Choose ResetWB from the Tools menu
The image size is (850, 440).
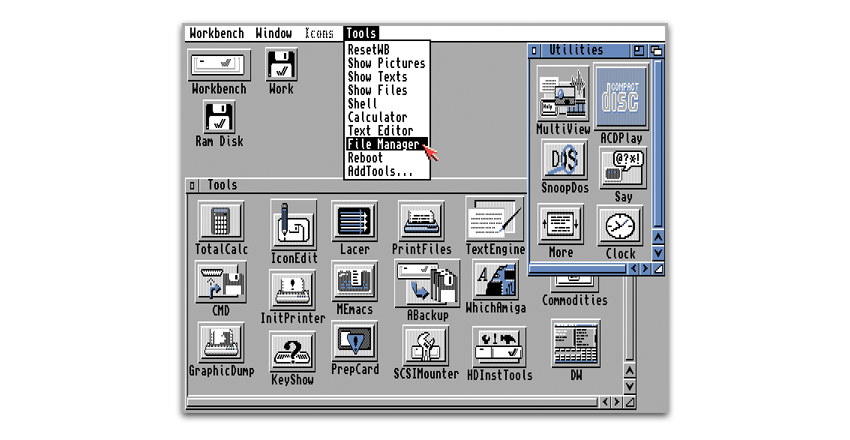point(387,49)
